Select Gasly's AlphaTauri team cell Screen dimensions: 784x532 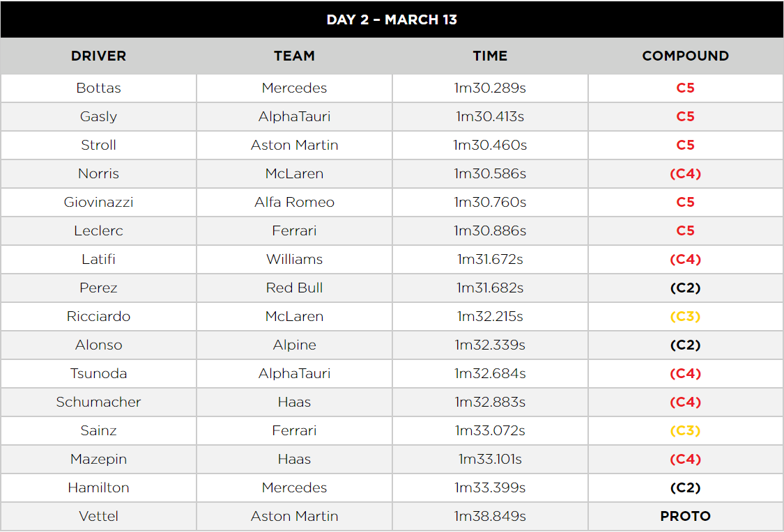click(x=295, y=117)
